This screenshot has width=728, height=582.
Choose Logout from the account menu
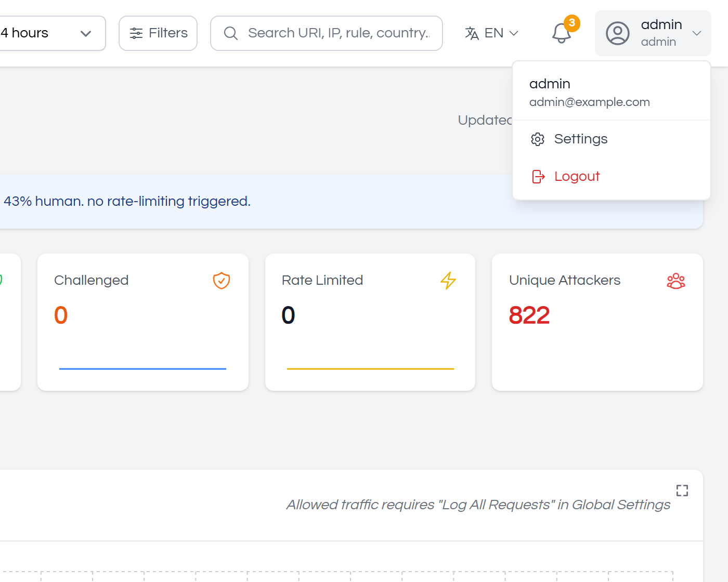[612, 177]
